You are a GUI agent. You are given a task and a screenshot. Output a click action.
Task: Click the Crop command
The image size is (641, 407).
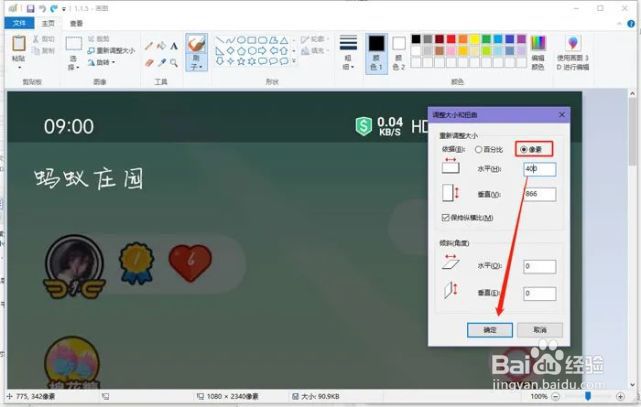[x=99, y=39]
